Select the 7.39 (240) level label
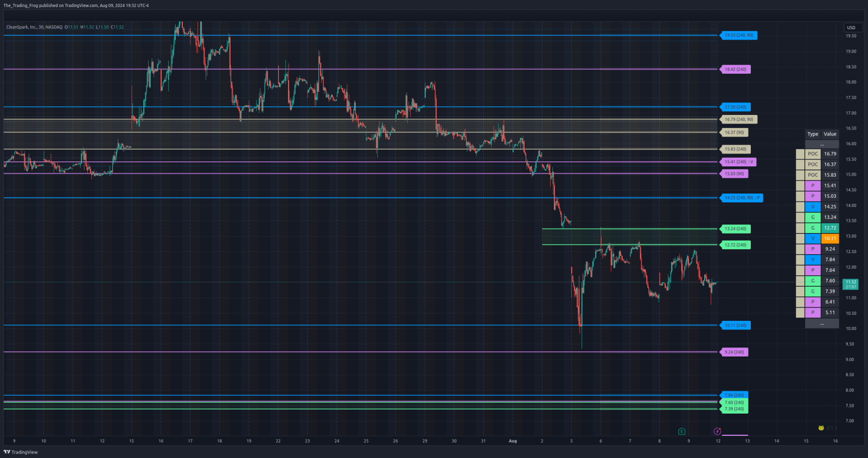The image size is (868, 458). [734, 409]
